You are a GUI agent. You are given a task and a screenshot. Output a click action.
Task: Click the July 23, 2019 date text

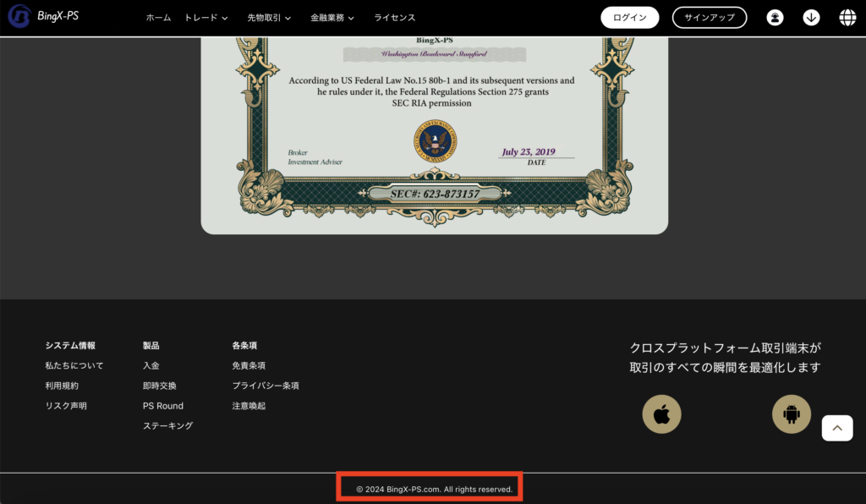[529, 152]
